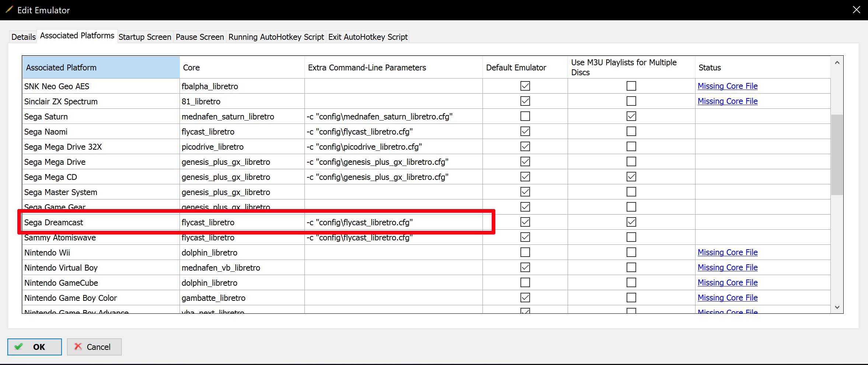Toggle M3U Playlists checkbox for Nintendo Virtual Boy
The height and width of the screenshot is (365, 868).
pos(631,267)
